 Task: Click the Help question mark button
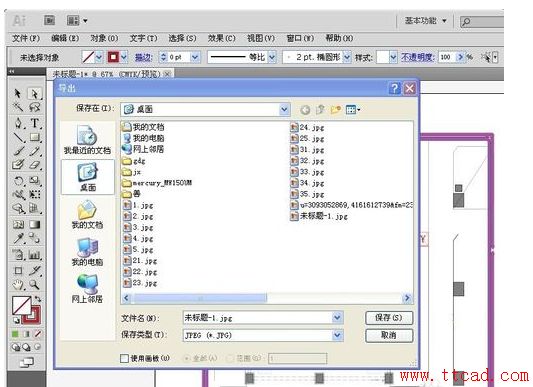395,89
